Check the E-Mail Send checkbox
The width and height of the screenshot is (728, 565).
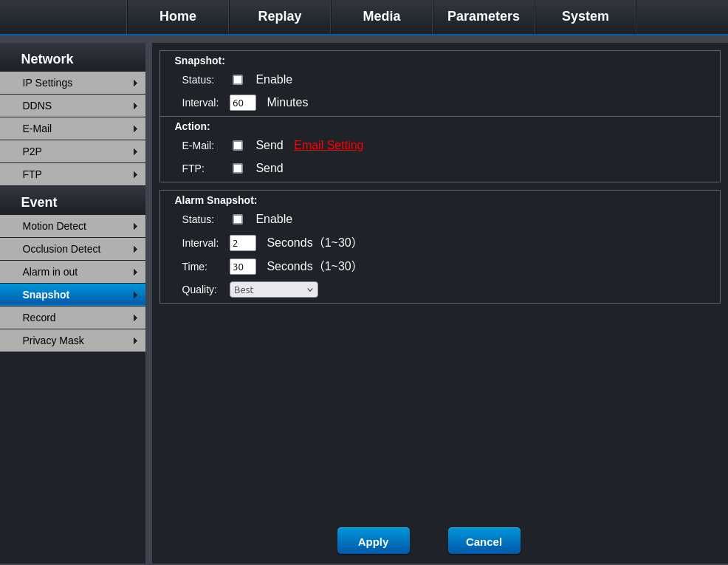tap(238, 145)
